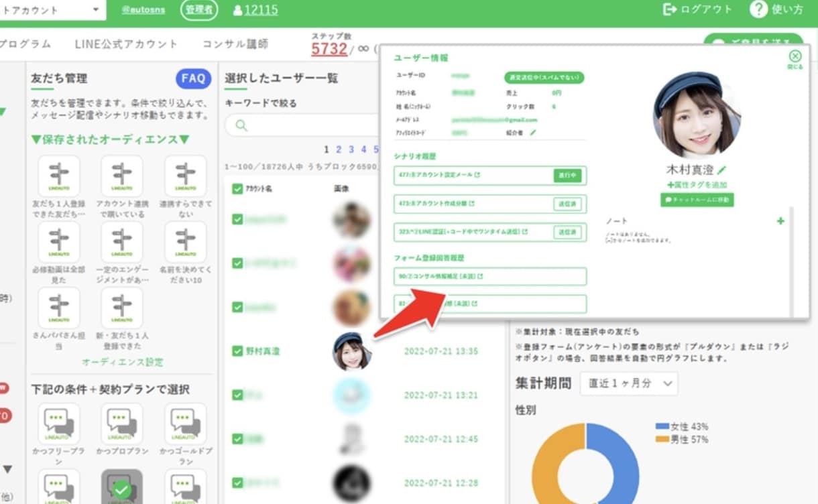Click the 進行中 status button
818x504 pixels.
point(567,176)
